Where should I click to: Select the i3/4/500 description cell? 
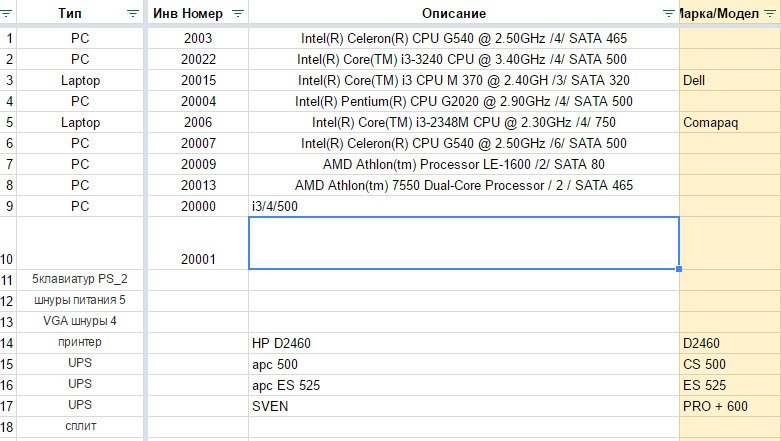click(x=463, y=206)
